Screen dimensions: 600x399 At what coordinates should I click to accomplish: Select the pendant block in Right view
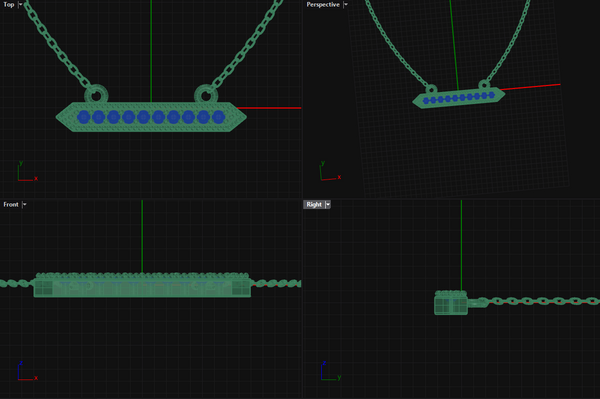coord(451,303)
